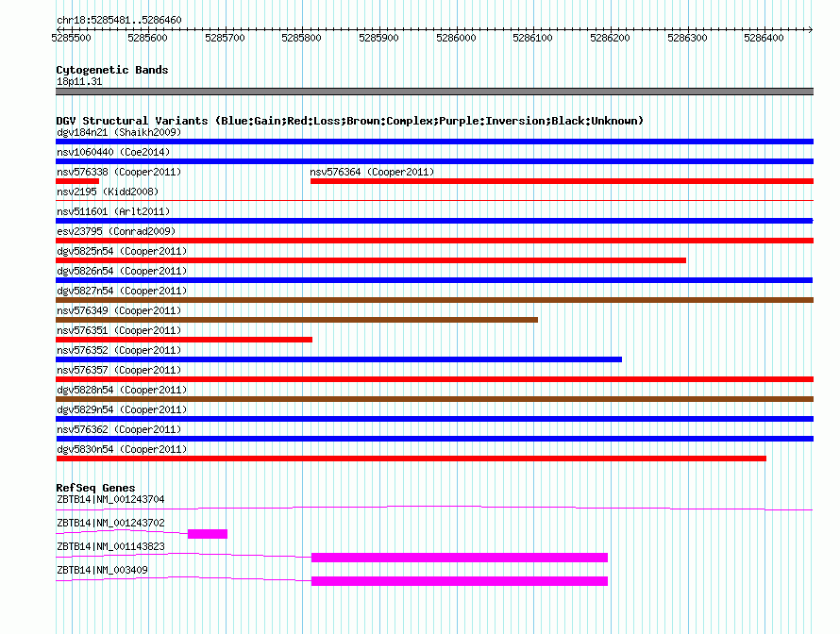The image size is (840, 634).
Task: Open dgv5829n54 (Cooper2011) label
Action: point(122,409)
